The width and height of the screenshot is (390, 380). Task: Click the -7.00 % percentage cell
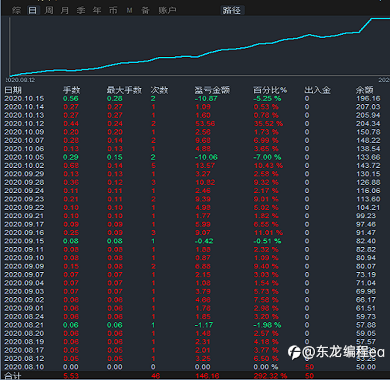click(x=267, y=157)
